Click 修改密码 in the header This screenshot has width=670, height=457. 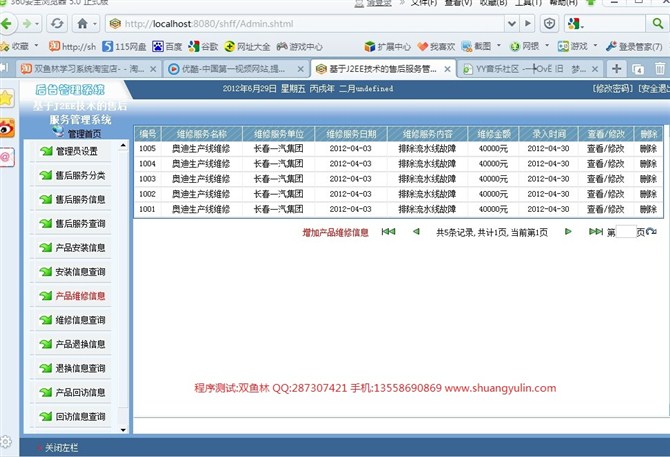(612, 89)
